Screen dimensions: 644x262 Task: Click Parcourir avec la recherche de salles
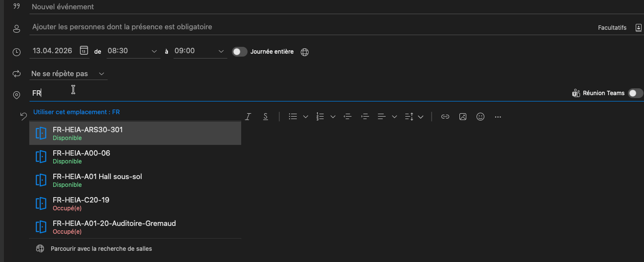point(101,249)
